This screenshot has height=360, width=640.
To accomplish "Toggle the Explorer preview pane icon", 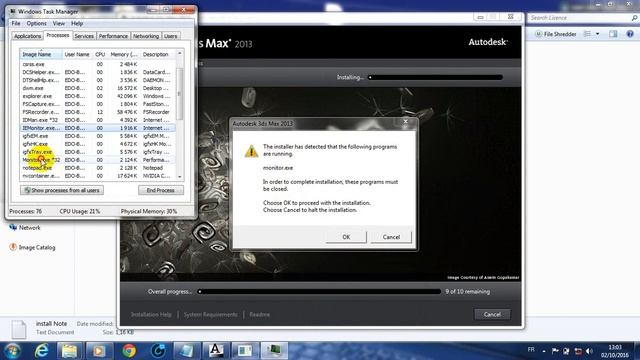I will click(x=613, y=34).
